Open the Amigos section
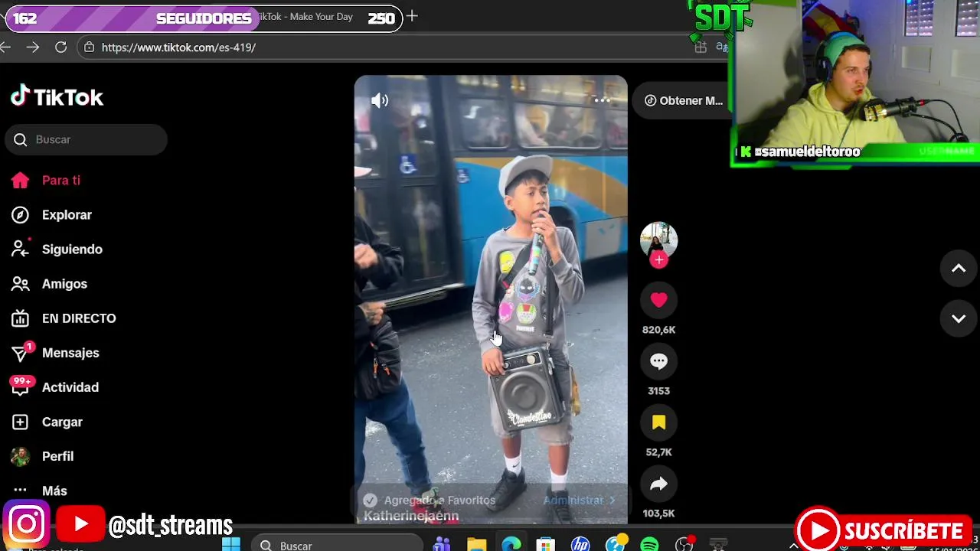Viewport: 980px width, 551px height. [64, 284]
